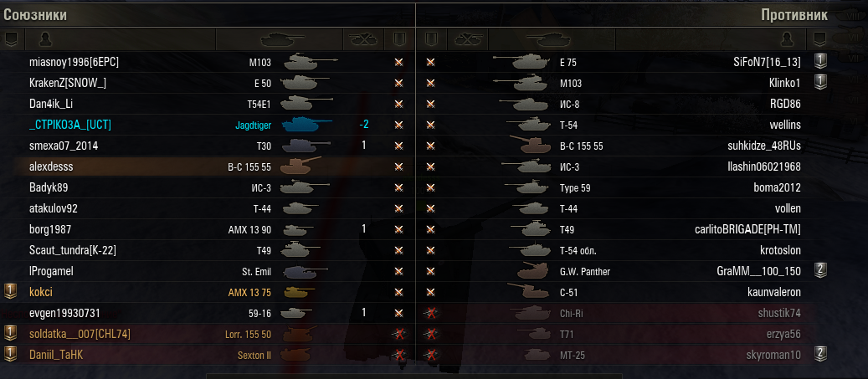Click destroyed marker beside soldatka__007
The image size is (868, 379).
pos(398,334)
